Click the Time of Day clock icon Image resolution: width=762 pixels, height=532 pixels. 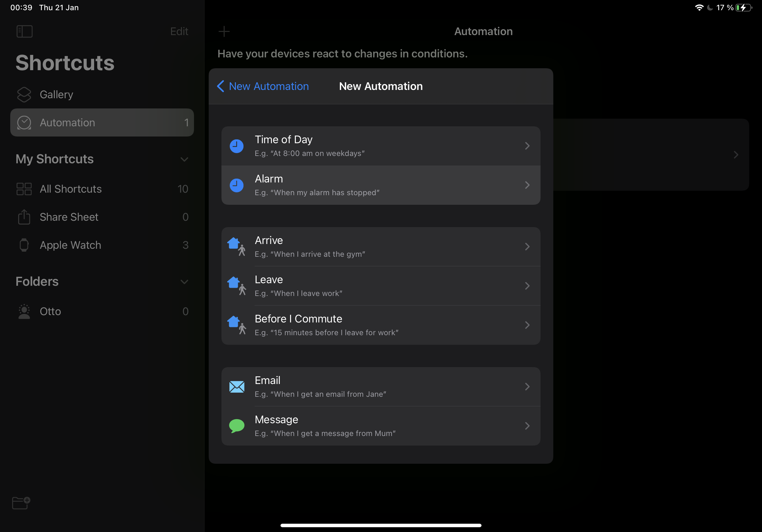(237, 146)
